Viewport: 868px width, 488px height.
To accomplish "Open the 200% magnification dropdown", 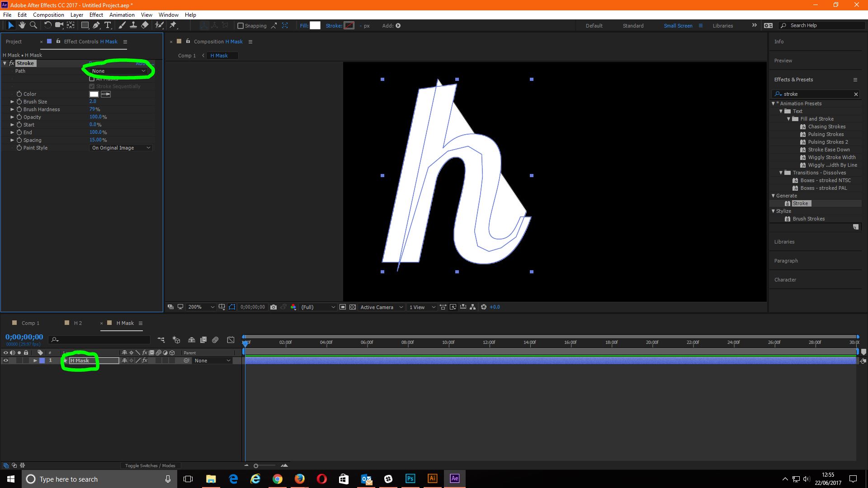I will coord(200,307).
